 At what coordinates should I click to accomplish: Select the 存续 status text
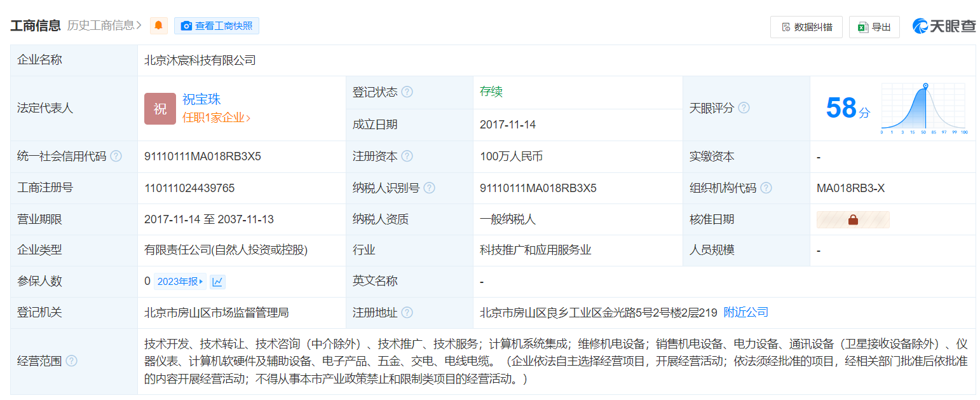click(491, 92)
